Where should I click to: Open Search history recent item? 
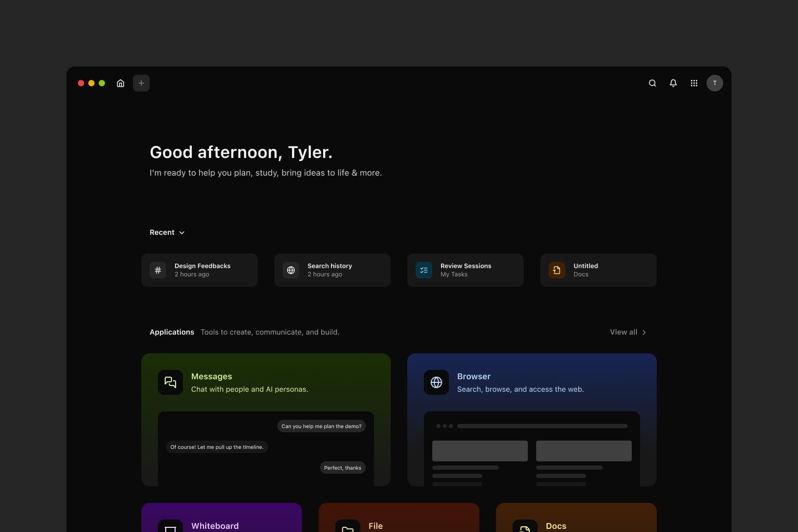(x=332, y=270)
